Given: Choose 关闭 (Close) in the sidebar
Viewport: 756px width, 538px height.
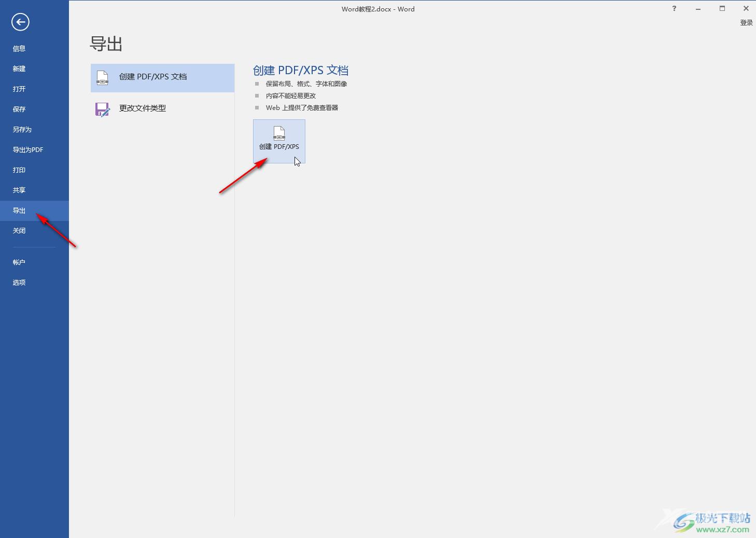Looking at the screenshot, I should click(34, 231).
